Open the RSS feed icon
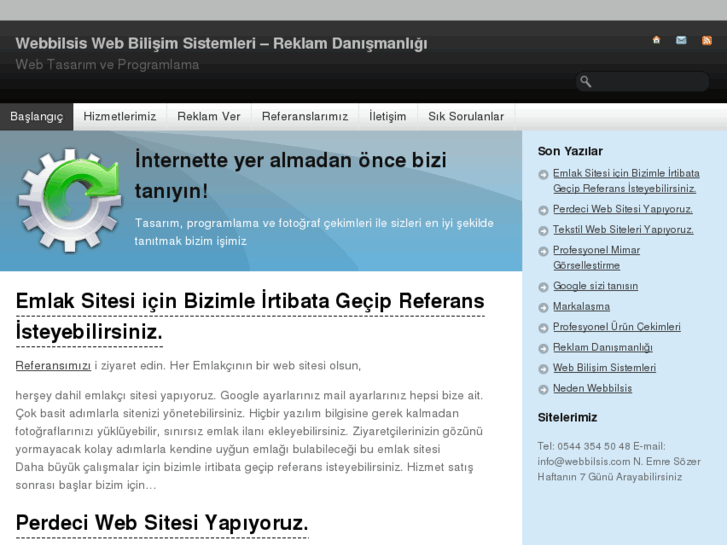727x545 pixels. click(x=707, y=40)
